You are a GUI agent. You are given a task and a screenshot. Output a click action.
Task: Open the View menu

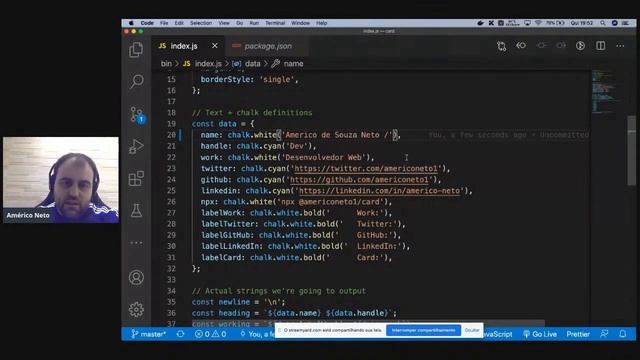point(224,23)
